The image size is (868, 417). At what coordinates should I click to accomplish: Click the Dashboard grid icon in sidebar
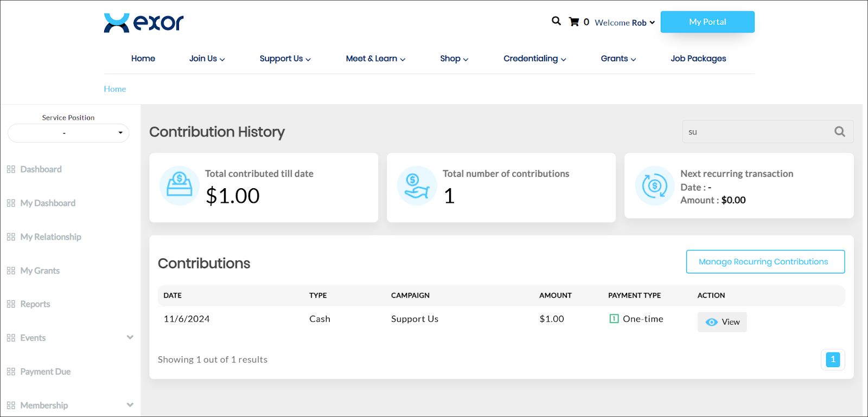click(11, 169)
